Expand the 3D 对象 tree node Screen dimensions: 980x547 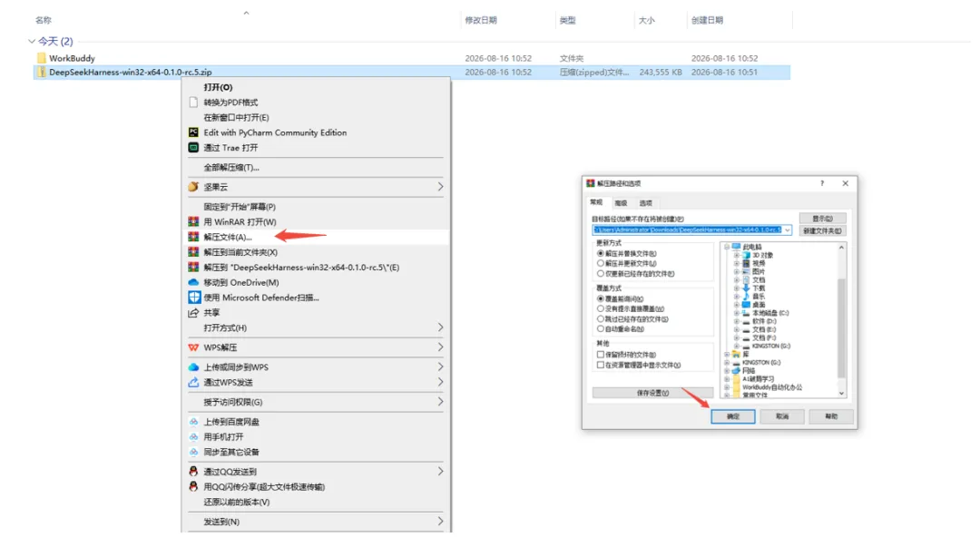[x=736, y=255]
